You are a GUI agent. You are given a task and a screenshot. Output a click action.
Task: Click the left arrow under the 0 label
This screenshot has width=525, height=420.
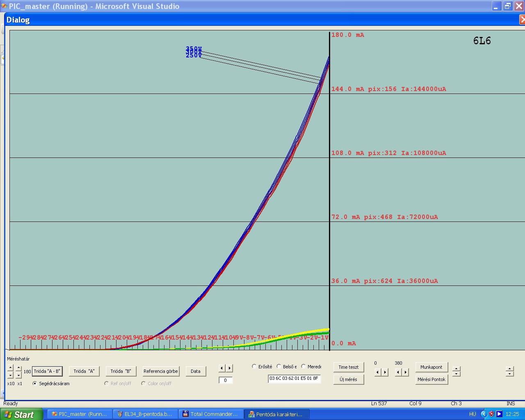378,372
